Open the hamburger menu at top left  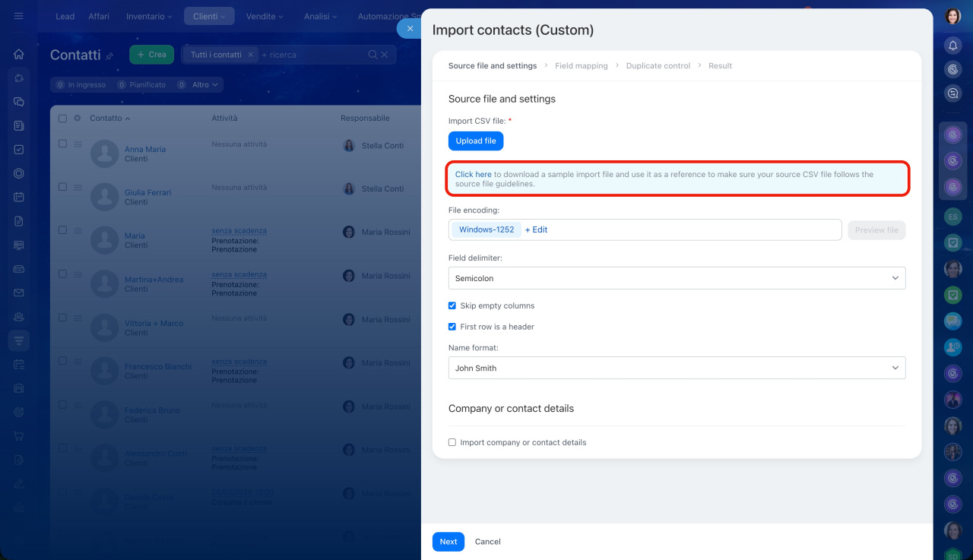point(19,16)
